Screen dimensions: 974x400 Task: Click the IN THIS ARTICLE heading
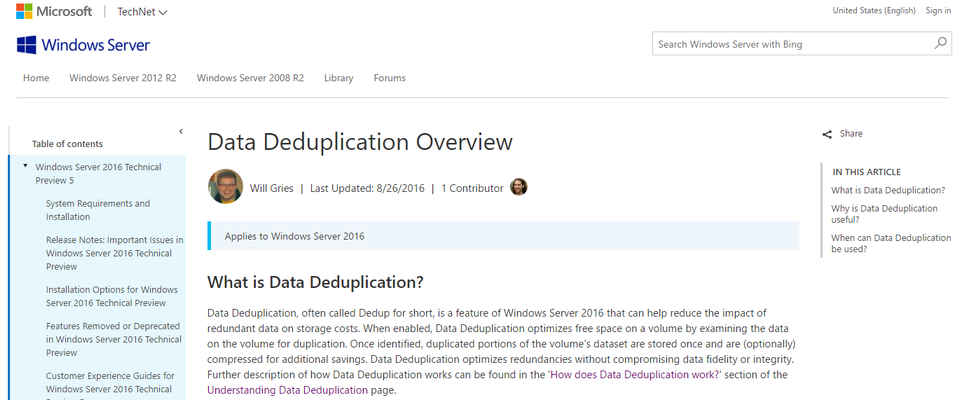867,172
